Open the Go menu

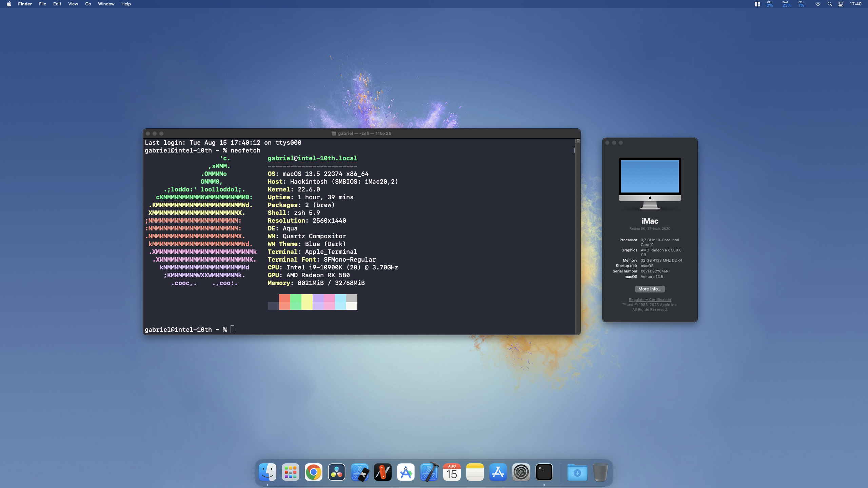pyautogui.click(x=87, y=4)
